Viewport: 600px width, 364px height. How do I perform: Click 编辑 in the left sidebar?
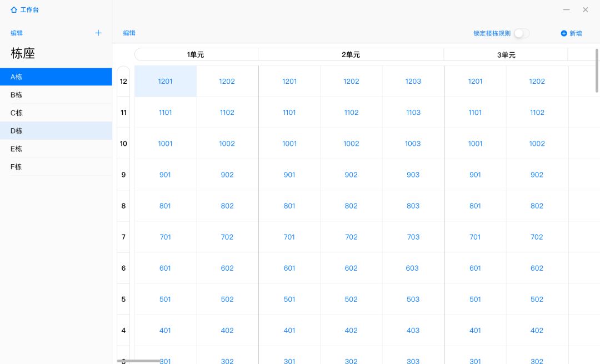[17, 33]
